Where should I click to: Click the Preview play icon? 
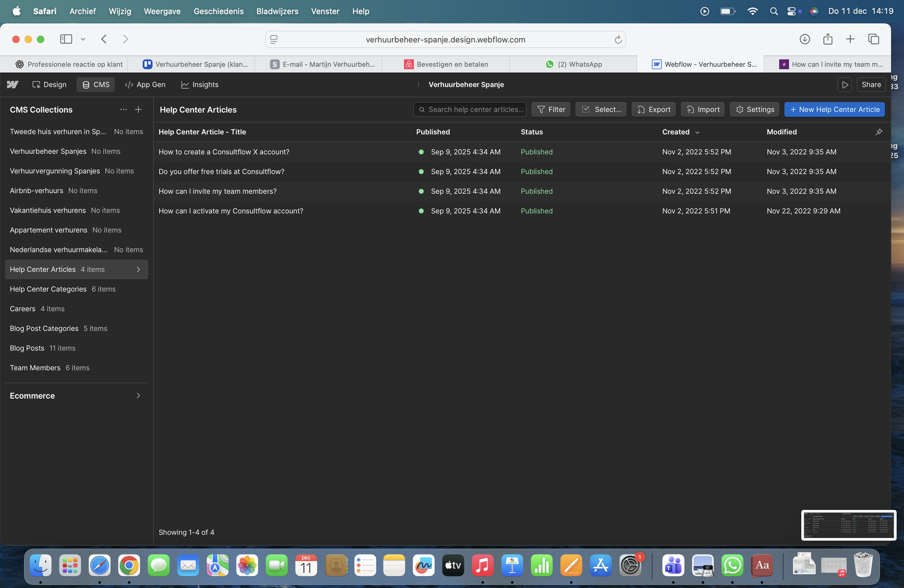[844, 84]
